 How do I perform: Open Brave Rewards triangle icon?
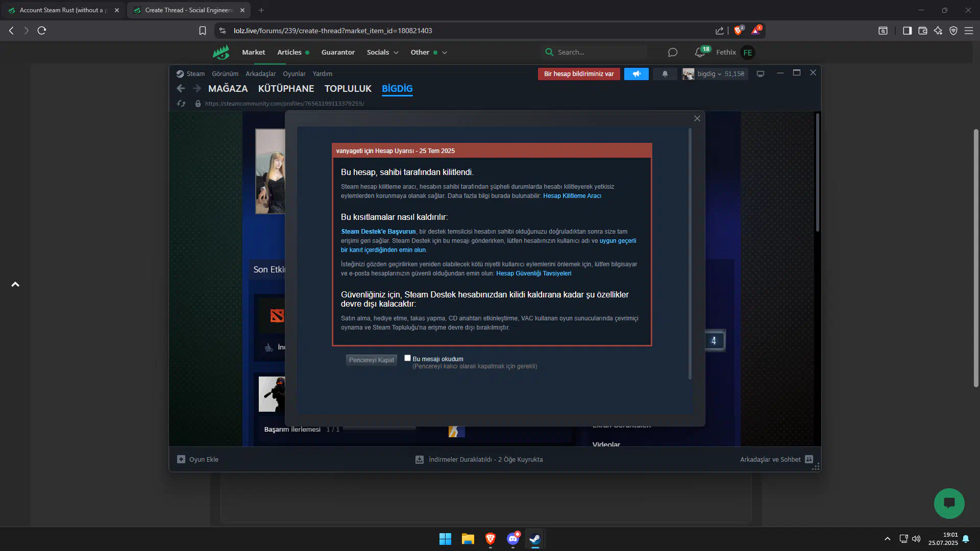pyautogui.click(x=756, y=31)
